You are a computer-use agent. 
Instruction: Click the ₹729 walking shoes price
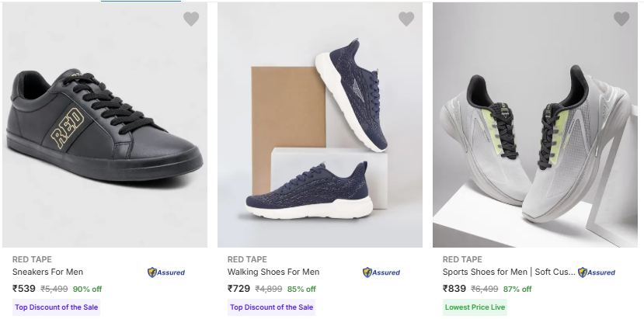[x=239, y=289]
